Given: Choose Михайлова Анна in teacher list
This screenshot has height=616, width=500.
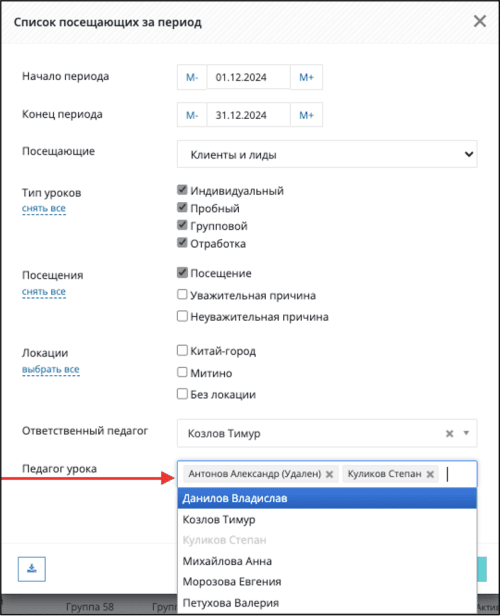Looking at the screenshot, I should tap(327, 561).
